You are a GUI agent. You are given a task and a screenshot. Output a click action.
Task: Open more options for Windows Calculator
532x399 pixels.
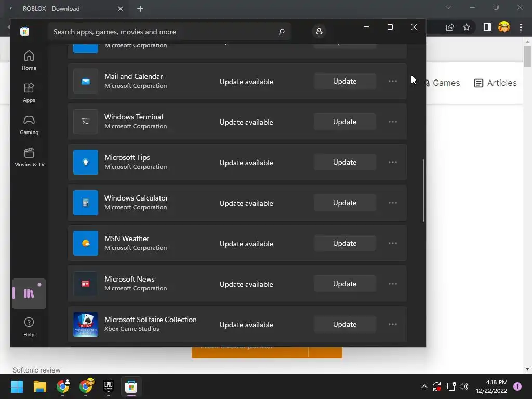click(393, 203)
